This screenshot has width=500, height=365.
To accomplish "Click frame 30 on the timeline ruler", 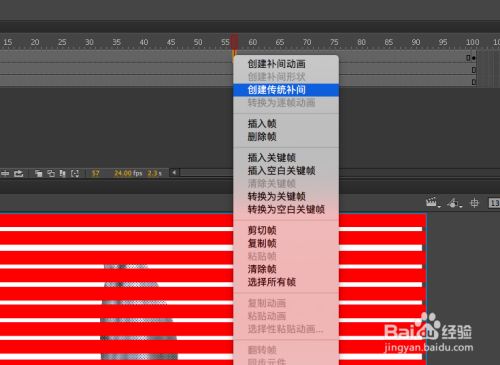I will [x=89, y=42].
